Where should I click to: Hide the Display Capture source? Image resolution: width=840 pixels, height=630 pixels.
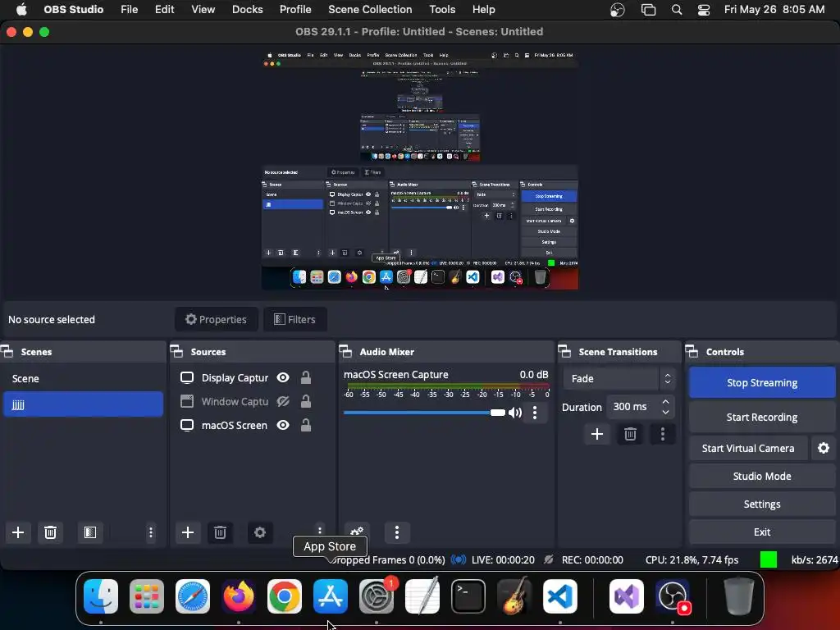(x=283, y=377)
